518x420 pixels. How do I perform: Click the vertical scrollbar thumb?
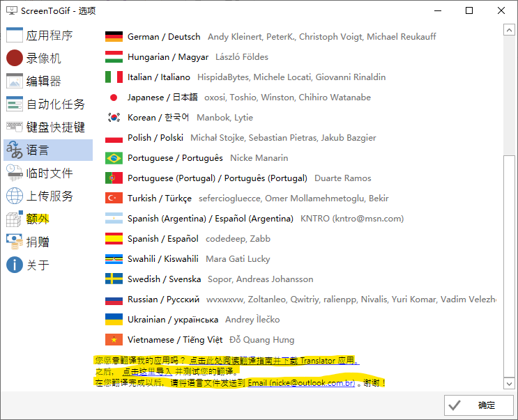coord(509,265)
